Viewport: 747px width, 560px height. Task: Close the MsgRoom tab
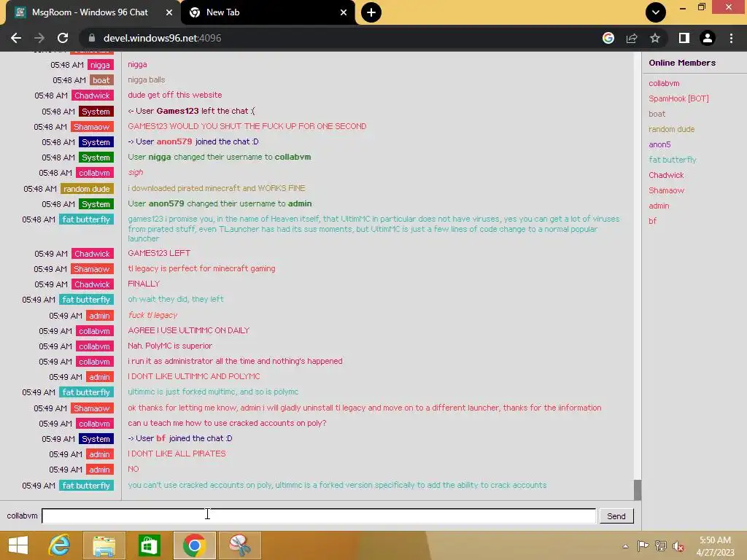[x=169, y=12]
